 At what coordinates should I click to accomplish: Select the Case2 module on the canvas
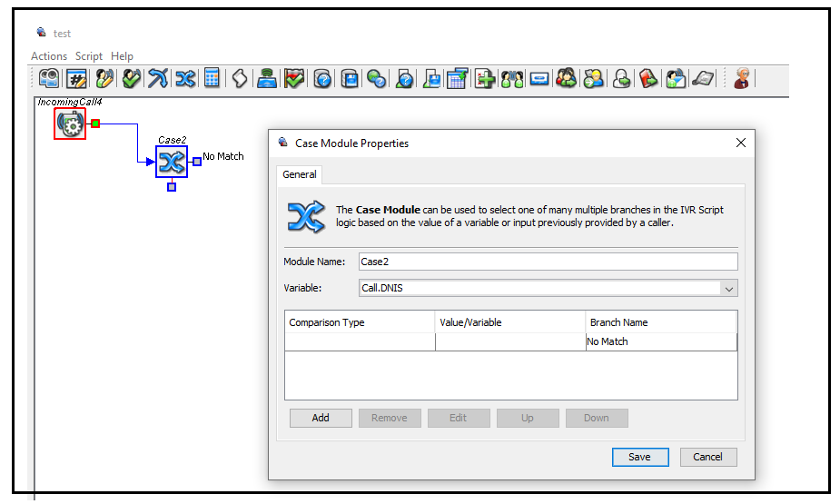pos(172,162)
